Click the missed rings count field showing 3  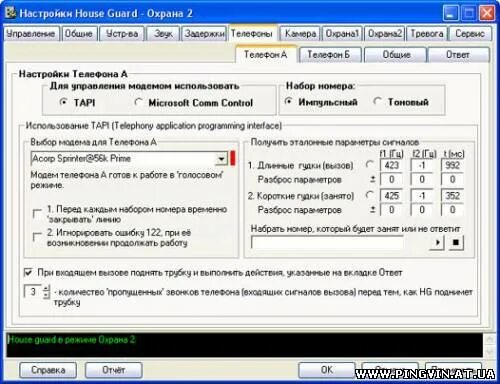coord(33,292)
